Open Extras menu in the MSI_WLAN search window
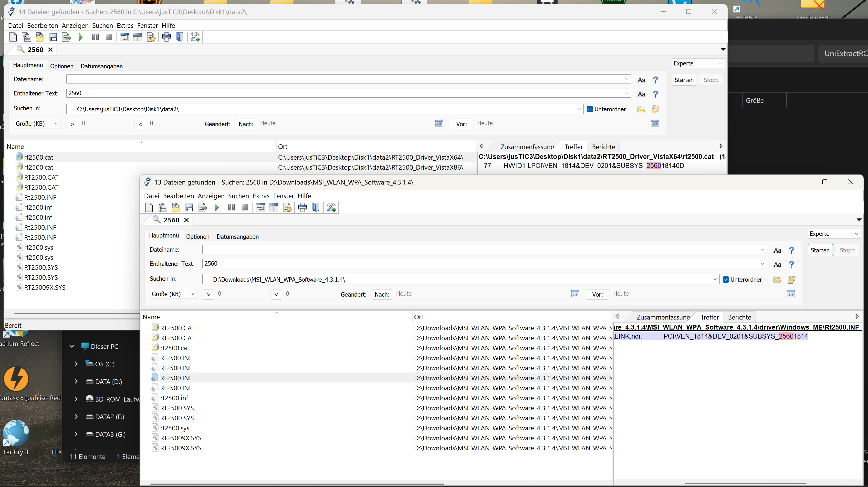This screenshot has height=487, width=868. pos(261,196)
